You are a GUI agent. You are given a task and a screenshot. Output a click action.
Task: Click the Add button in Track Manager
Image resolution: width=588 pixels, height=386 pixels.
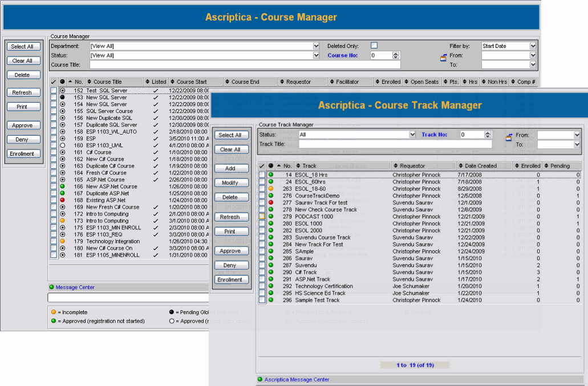230,169
